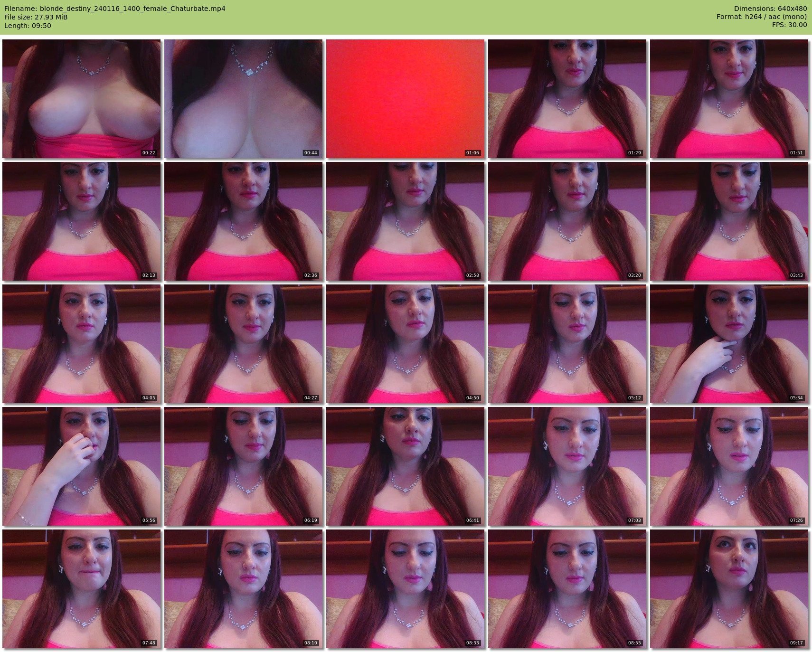
Task: Select the frame stamped 07:03
Action: click(567, 466)
